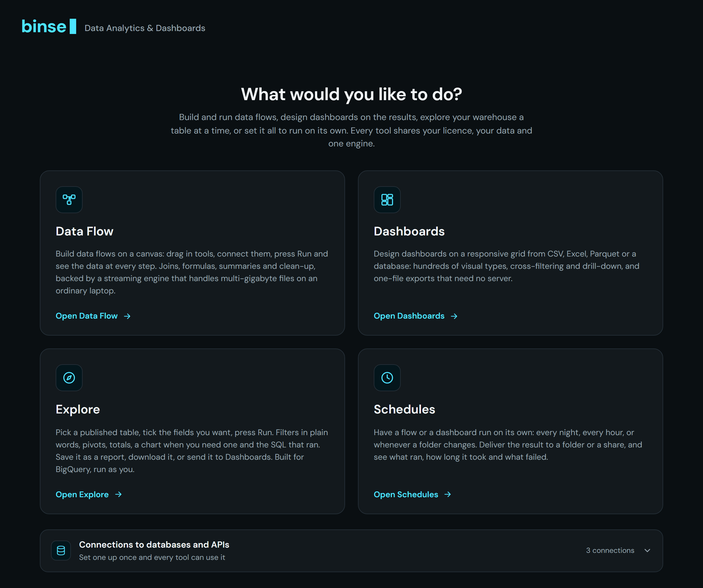This screenshot has height=588, width=703.
Task: Open Dashboards link
Action: tap(415, 316)
